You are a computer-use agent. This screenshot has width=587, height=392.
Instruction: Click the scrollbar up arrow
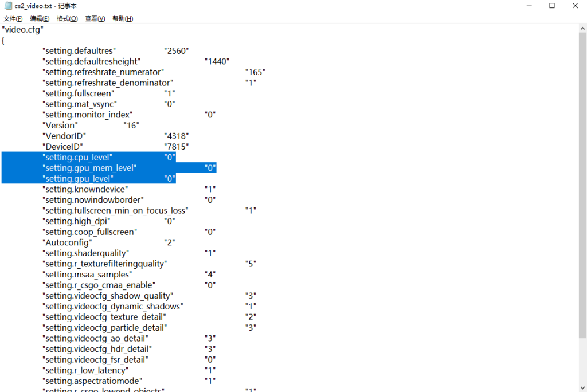[x=582, y=28]
